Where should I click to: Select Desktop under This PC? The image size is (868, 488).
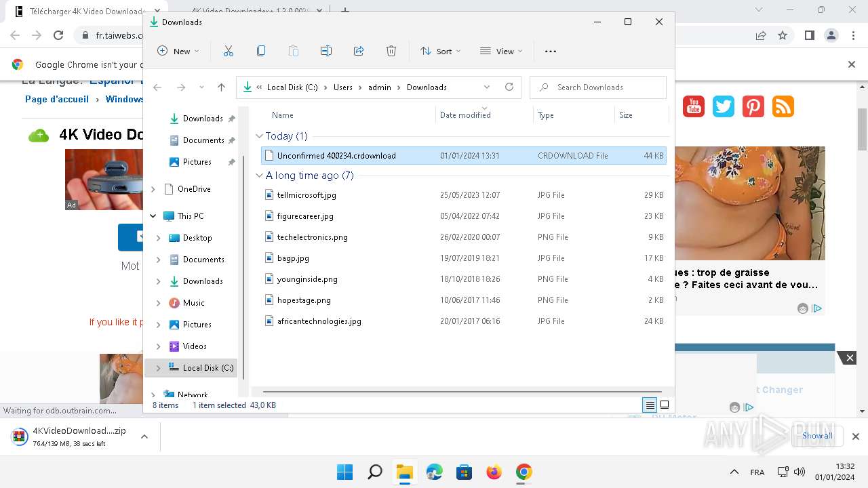(197, 238)
